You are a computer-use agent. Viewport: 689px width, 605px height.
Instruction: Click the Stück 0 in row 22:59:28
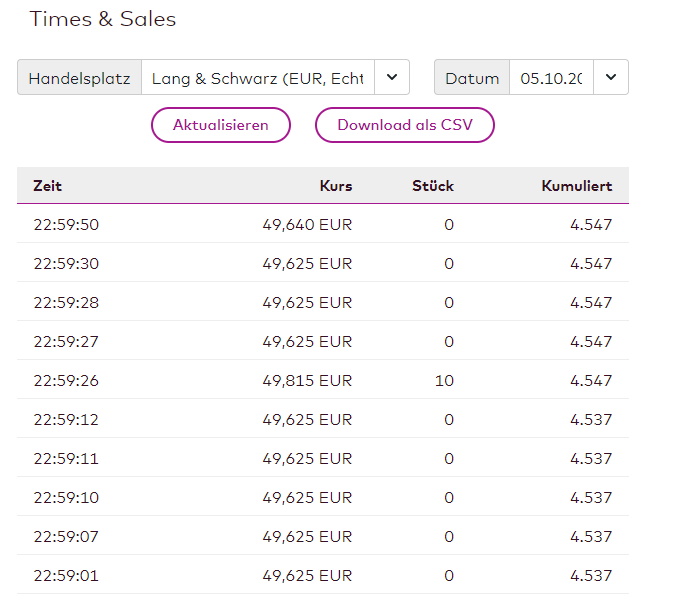pyautogui.click(x=449, y=303)
